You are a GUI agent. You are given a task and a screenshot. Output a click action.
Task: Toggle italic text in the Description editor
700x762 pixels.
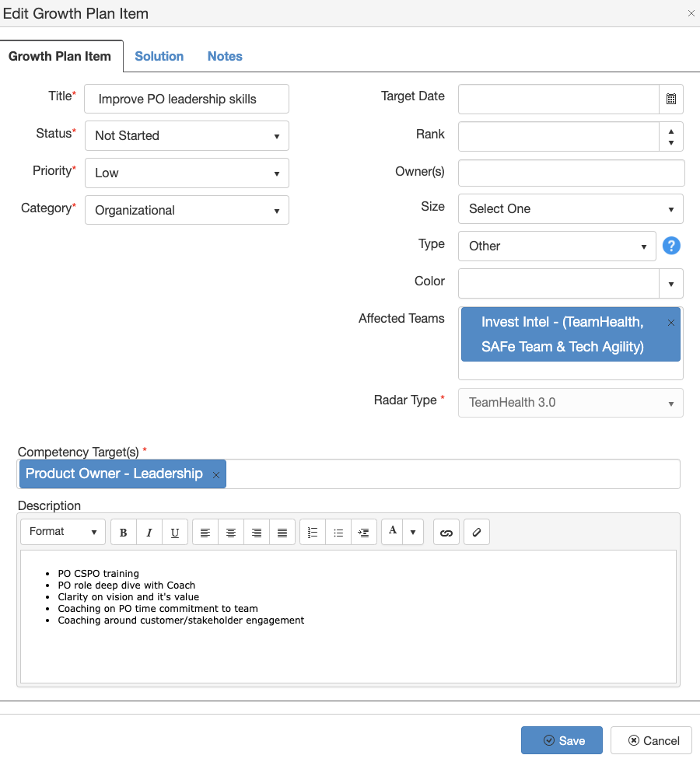coord(149,532)
